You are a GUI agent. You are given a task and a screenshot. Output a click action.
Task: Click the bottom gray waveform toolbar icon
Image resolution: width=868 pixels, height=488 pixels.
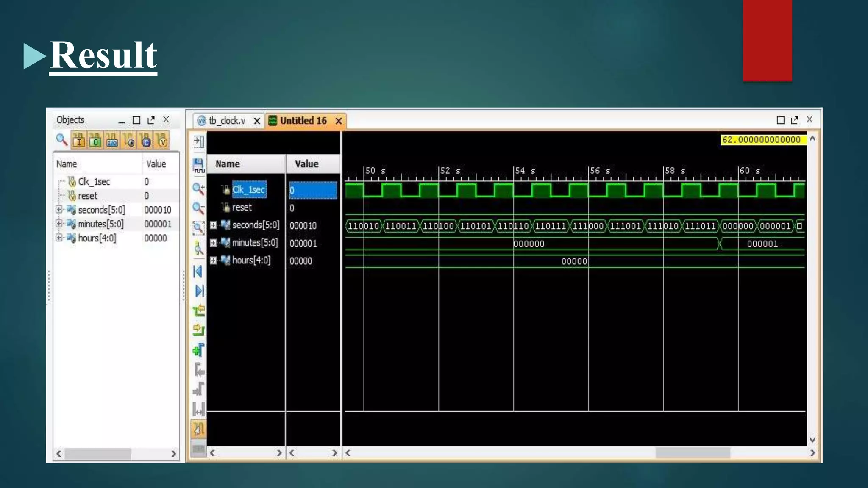[198, 448]
